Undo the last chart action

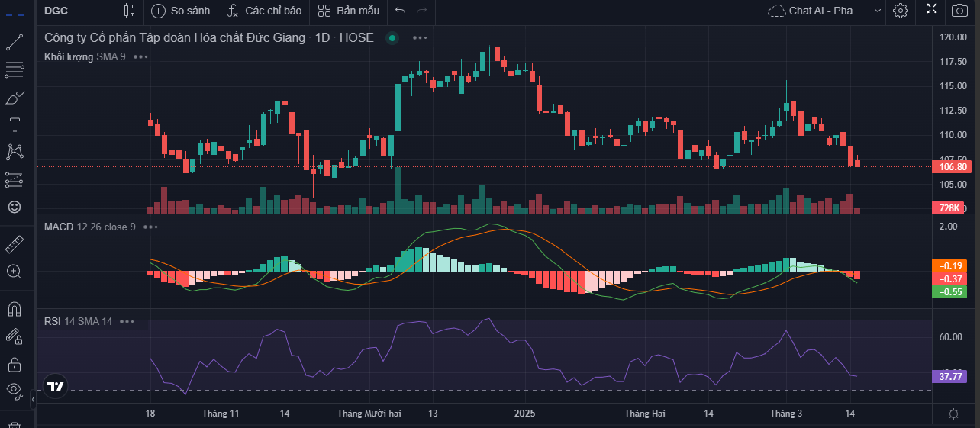click(401, 11)
